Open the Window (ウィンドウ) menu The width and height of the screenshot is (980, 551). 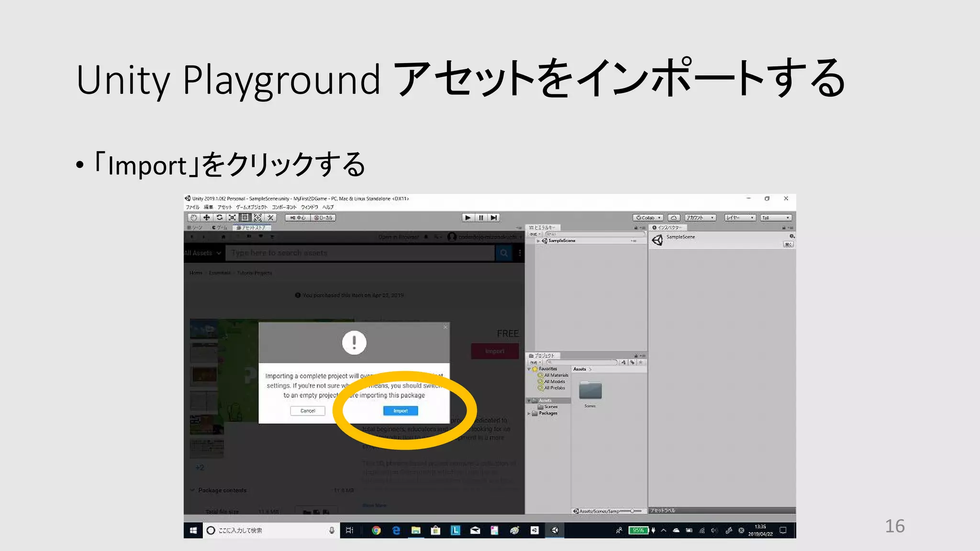click(x=310, y=207)
